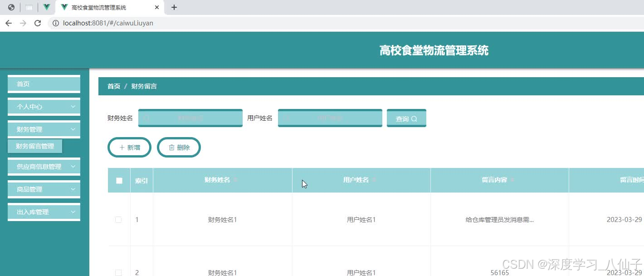Click the 用户姓名 search input field
644x276 pixels.
point(330,118)
